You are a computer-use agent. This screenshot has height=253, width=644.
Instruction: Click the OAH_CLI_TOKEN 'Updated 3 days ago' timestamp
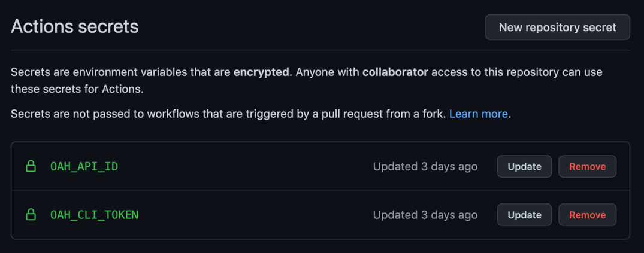(425, 215)
